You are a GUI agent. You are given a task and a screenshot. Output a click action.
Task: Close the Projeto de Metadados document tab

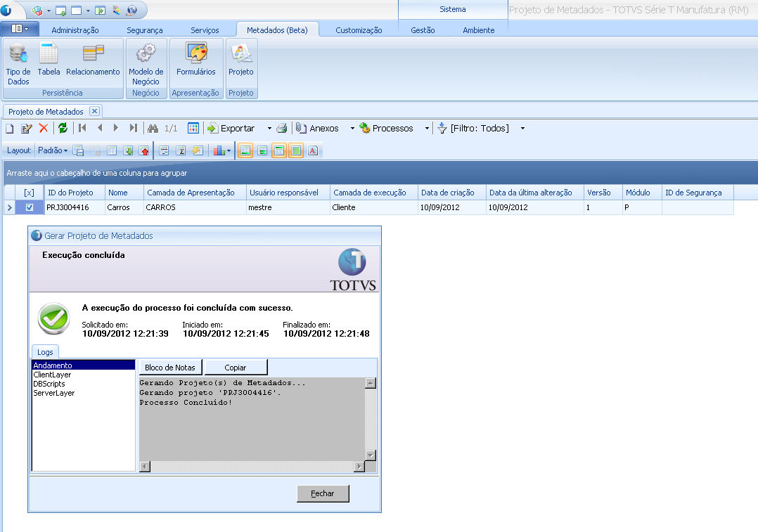tap(95, 111)
